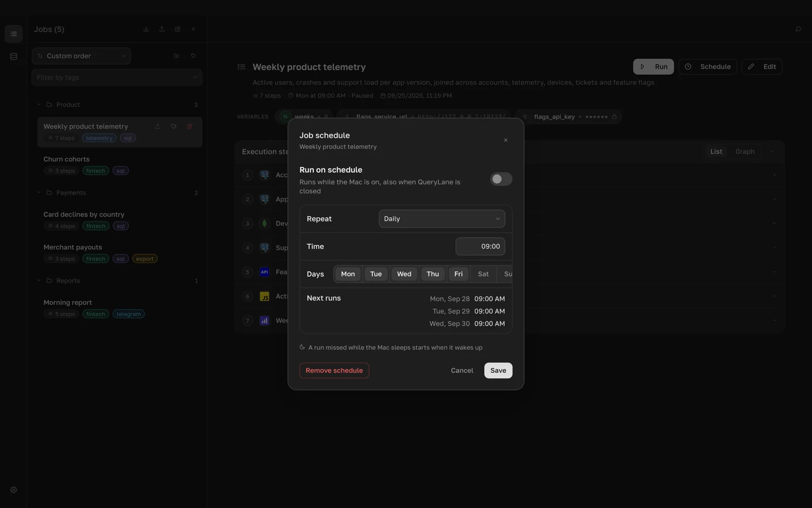812x508 pixels.
Task: Click the export jobs upload icon
Action: coord(162,29)
